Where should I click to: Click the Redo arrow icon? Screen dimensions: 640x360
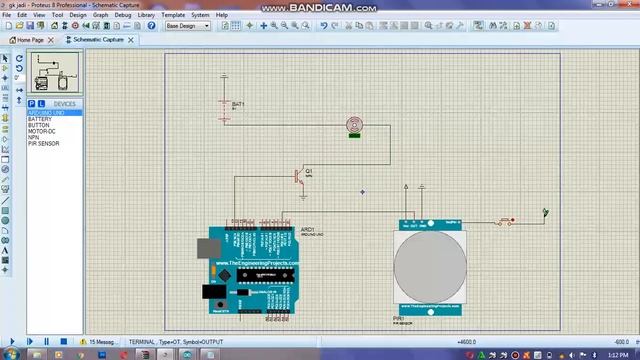pos(334,26)
